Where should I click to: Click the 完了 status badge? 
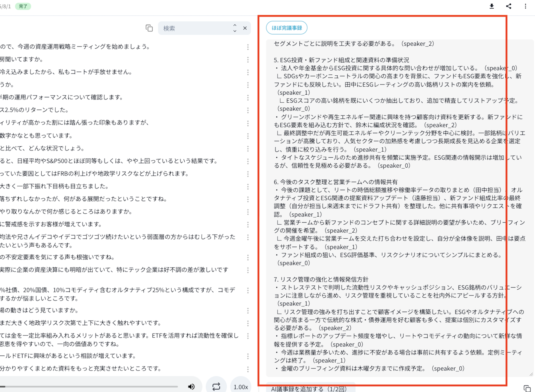pos(23,6)
